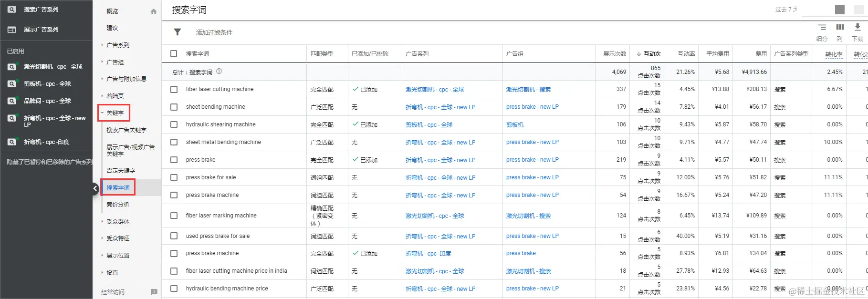Sort by 转化率 column header

(834, 54)
